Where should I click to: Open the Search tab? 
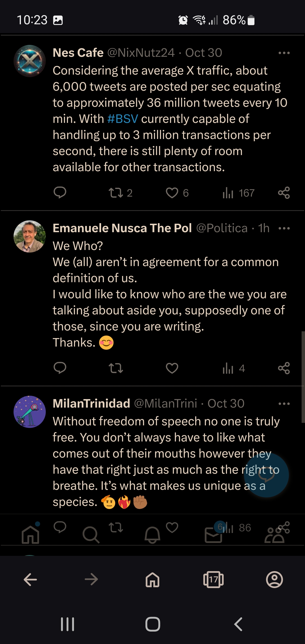click(91, 535)
